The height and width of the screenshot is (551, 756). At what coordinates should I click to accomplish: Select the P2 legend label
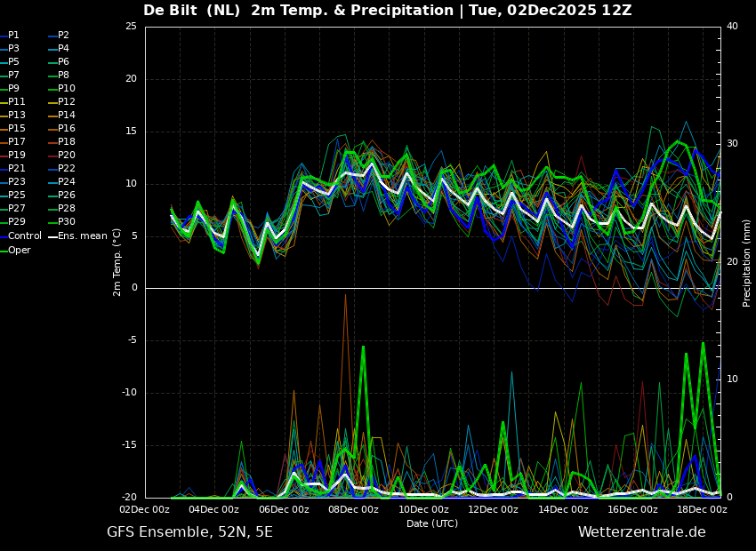[x=63, y=36]
